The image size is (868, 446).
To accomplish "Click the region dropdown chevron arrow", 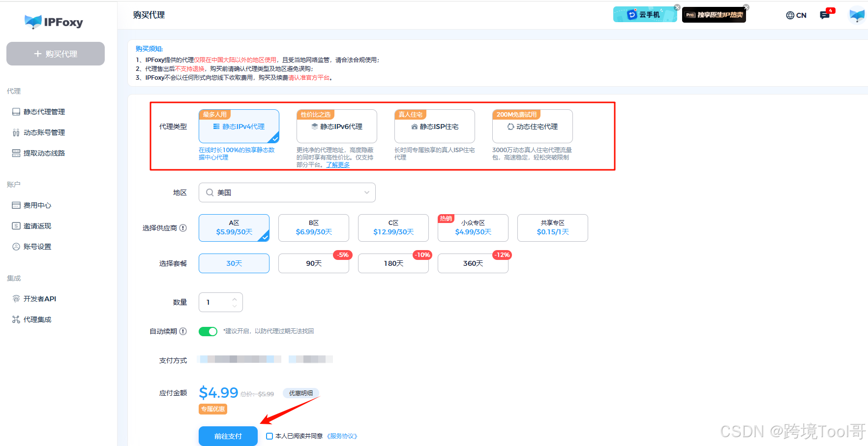I will [x=367, y=192].
